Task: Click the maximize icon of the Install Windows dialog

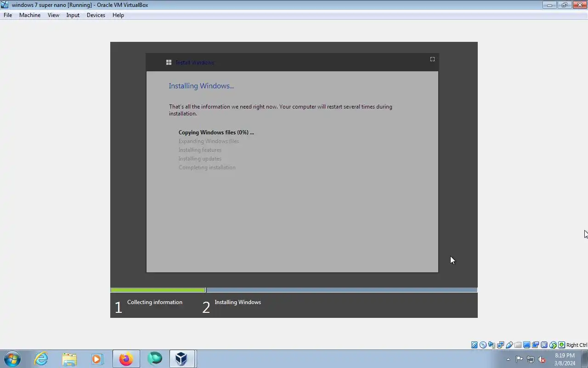Action: (432, 59)
